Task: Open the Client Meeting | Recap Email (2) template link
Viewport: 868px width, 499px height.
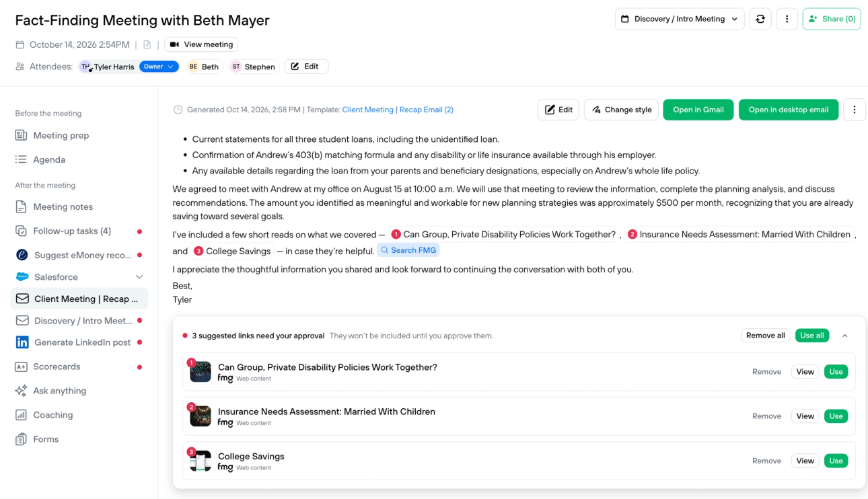Action: pos(398,110)
